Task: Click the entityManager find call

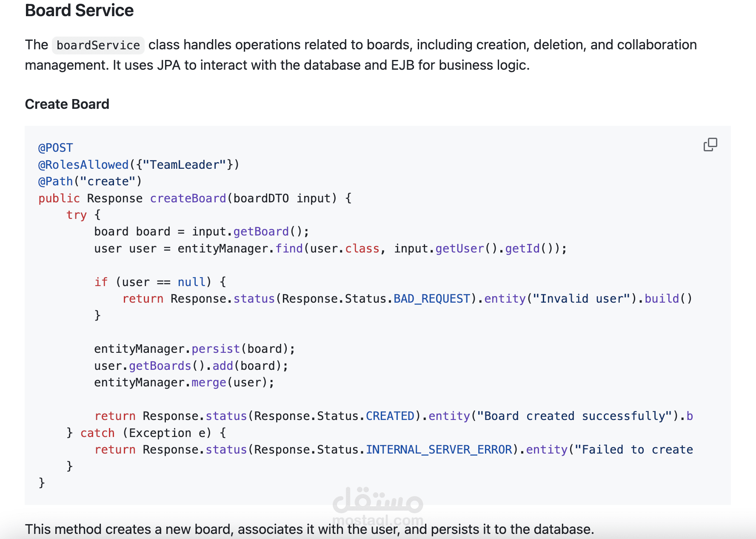Action: click(289, 249)
